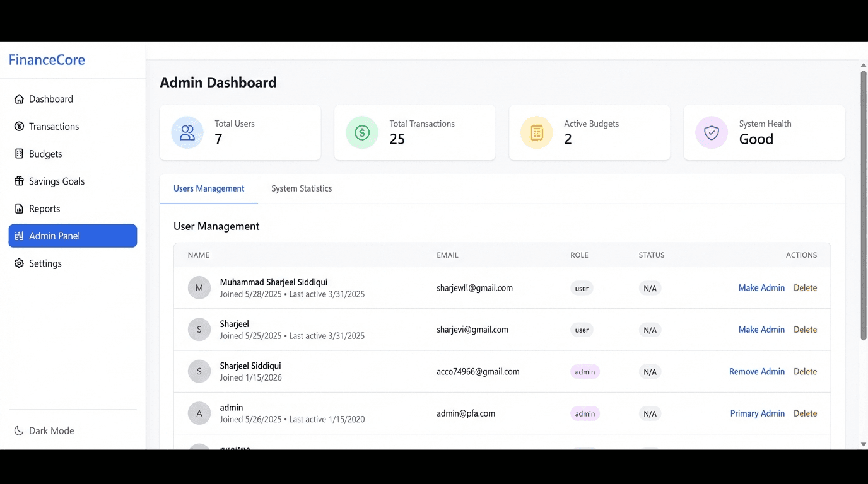Click the Settings gear icon

click(19, 263)
